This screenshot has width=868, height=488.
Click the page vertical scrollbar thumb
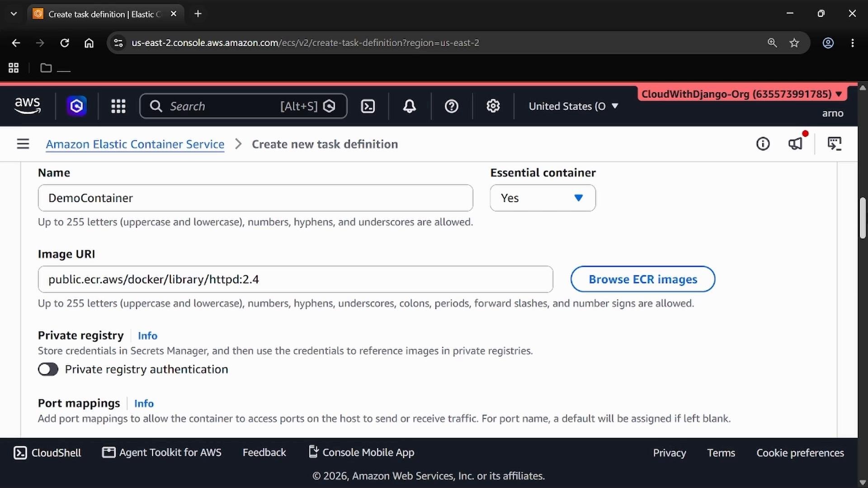(863, 218)
